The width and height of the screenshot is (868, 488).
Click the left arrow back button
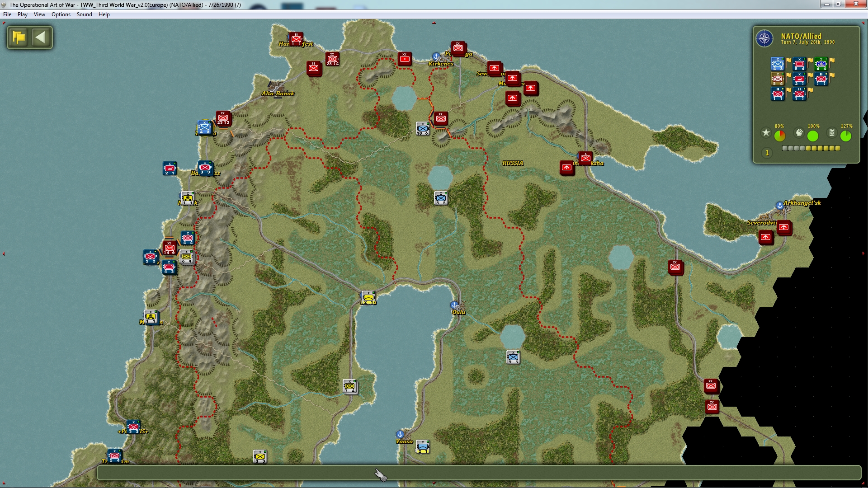click(41, 38)
